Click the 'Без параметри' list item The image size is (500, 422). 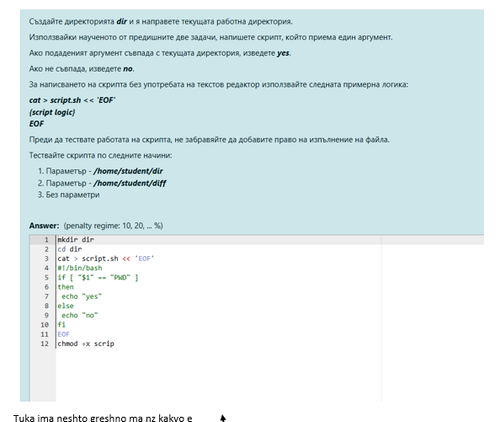[x=72, y=195]
